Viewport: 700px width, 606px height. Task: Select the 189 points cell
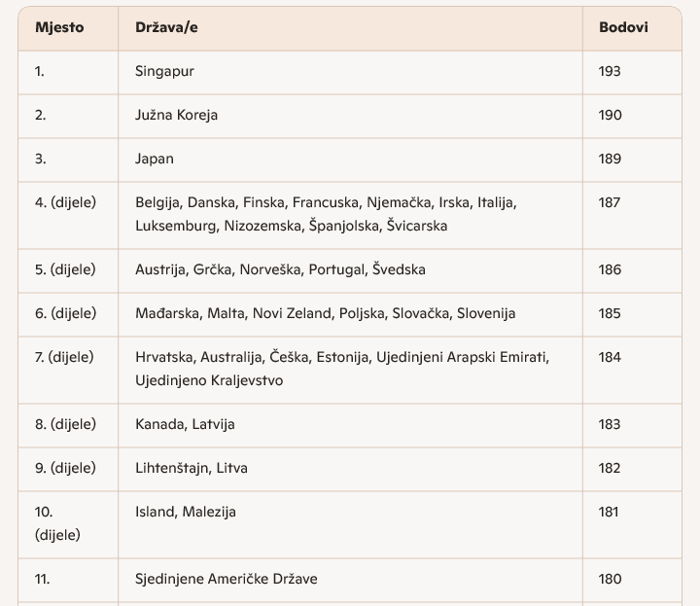(x=610, y=159)
